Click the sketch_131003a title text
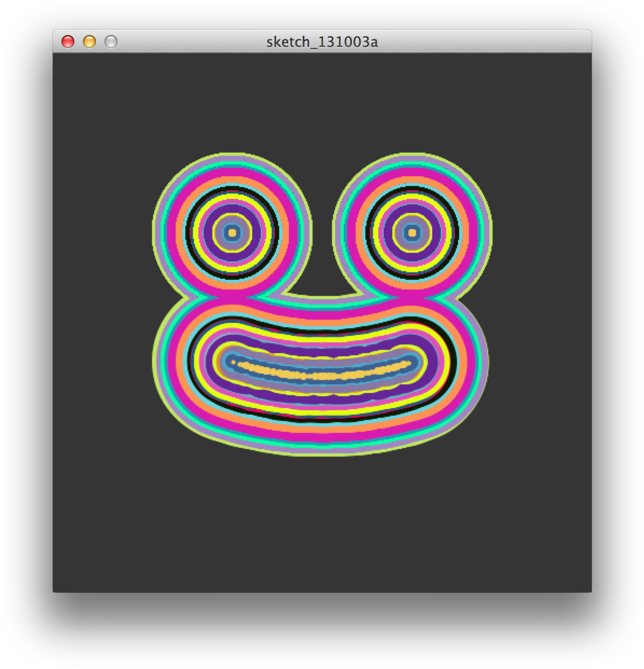This screenshot has width=644, height=669. click(x=322, y=42)
